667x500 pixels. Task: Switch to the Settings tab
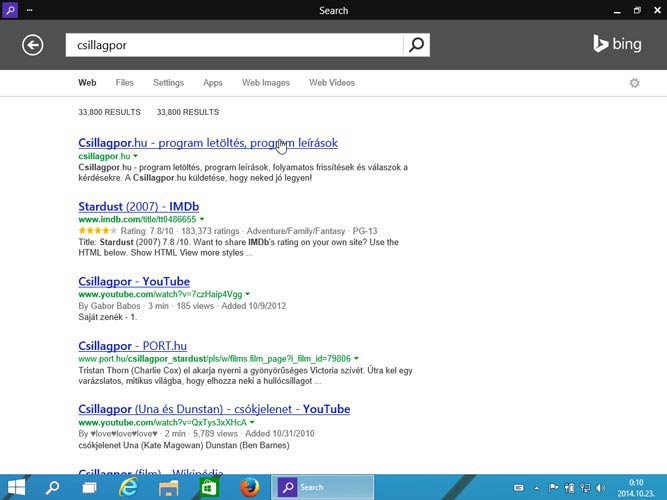168,83
